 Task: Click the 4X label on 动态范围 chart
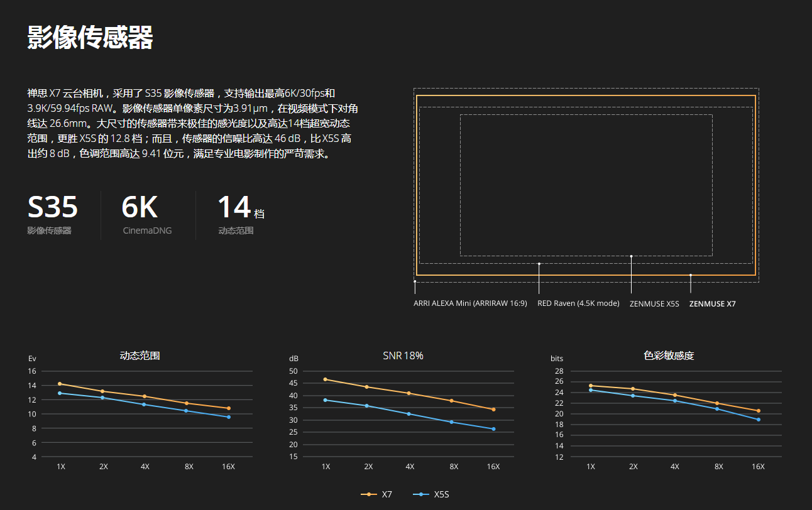pyautogui.click(x=145, y=467)
